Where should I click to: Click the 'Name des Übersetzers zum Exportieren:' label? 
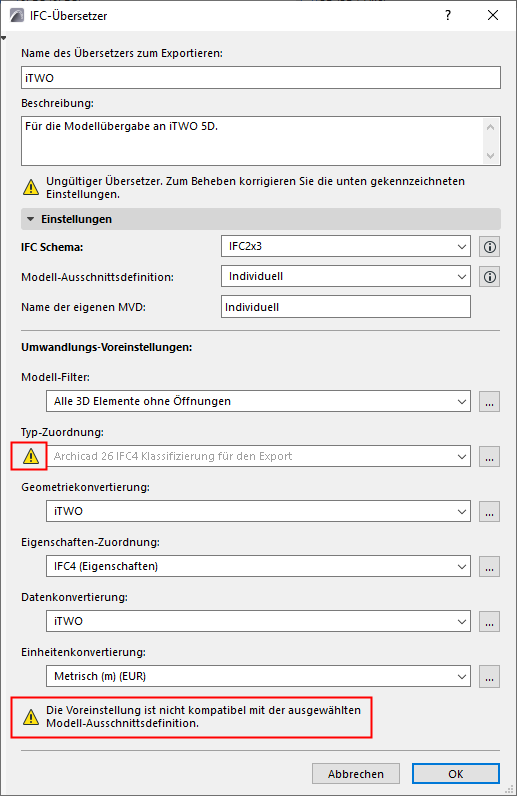[x=122, y=53]
